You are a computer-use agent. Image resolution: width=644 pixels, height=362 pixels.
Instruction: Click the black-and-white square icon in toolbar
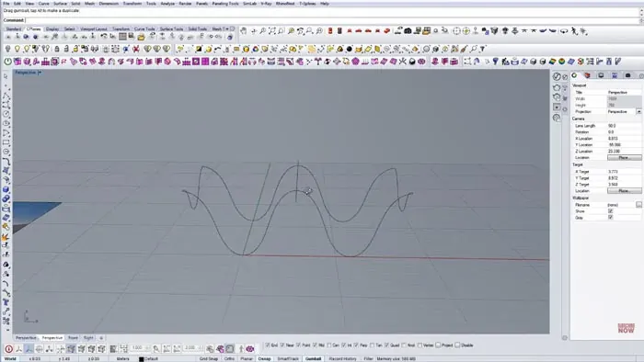pos(199,49)
